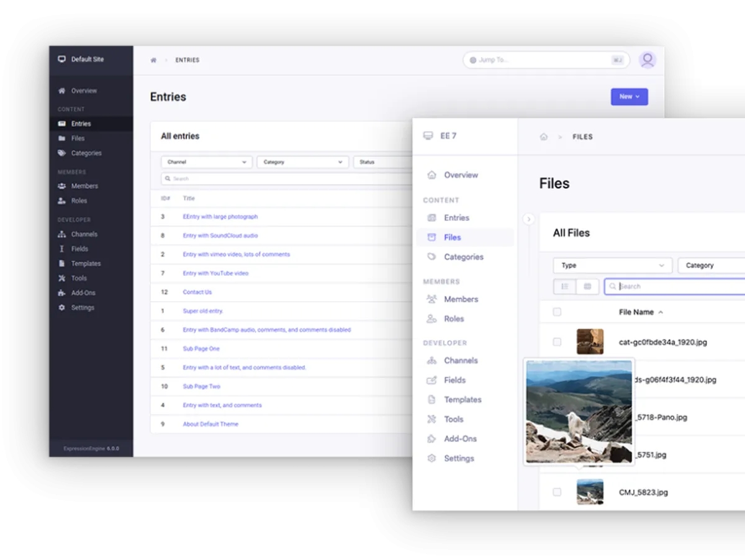Open the New button dropdown arrow
The width and height of the screenshot is (745, 560).
639,96
